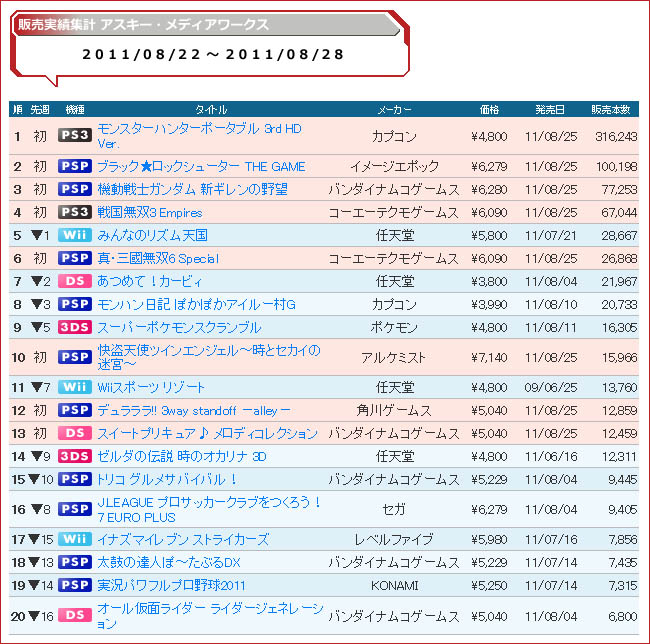Click the PSP badge for デュラララ!! 3way standoff
The height and width of the screenshot is (644, 650).
(x=75, y=410)
